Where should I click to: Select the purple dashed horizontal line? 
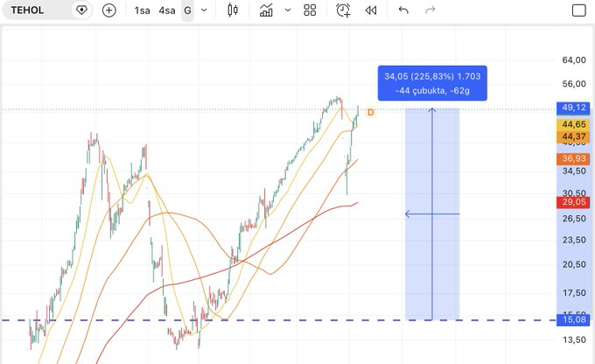pos(278,320)
